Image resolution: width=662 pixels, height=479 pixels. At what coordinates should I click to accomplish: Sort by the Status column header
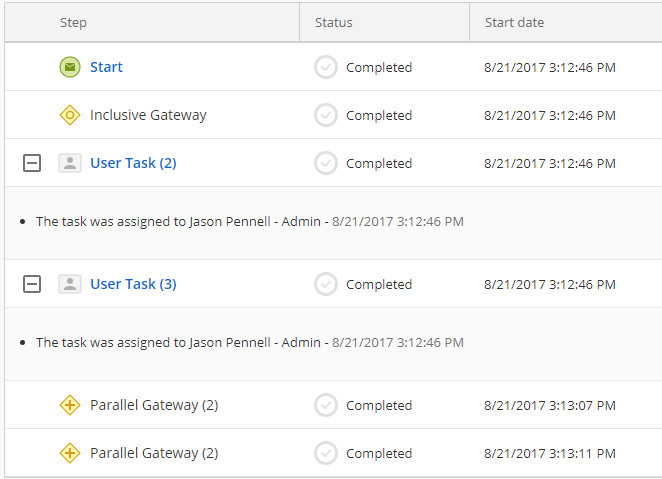pos(333,22)
